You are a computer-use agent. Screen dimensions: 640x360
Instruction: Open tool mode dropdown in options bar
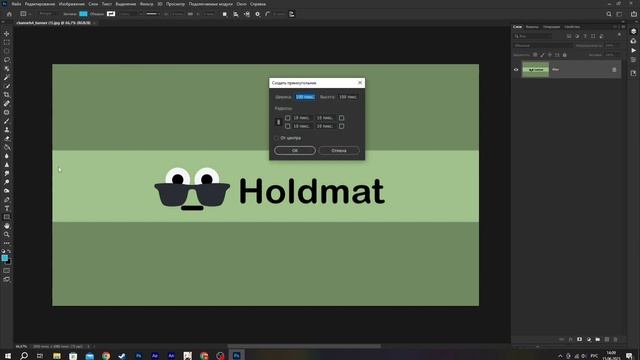[x=47, y=14]
